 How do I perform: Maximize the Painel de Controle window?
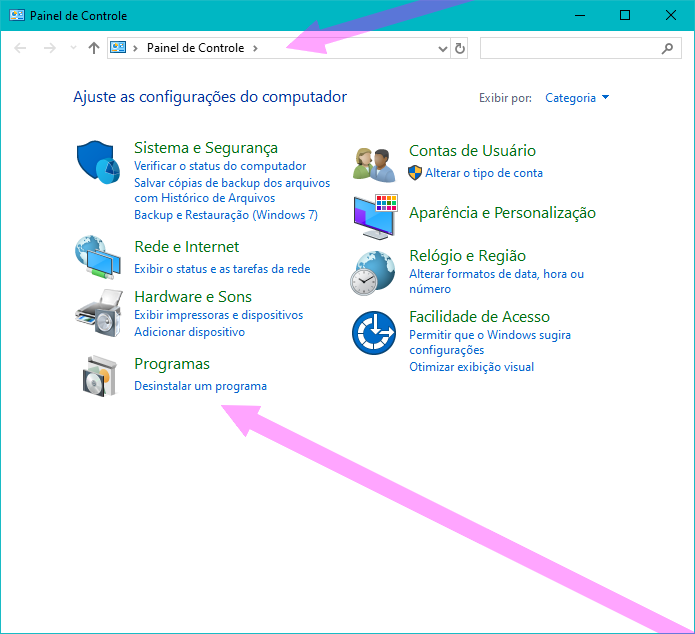click(x=625, y=16)
